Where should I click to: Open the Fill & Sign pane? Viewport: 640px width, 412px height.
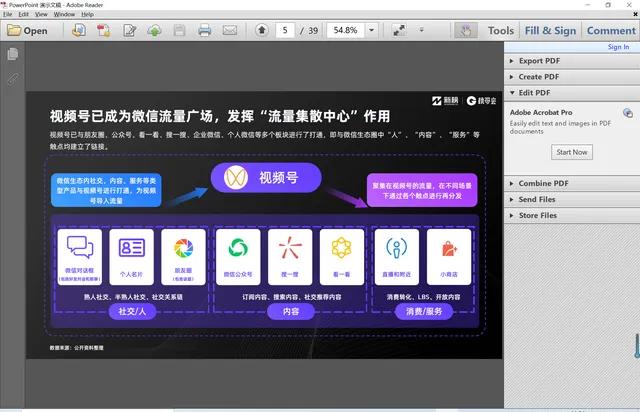(550, 31)
